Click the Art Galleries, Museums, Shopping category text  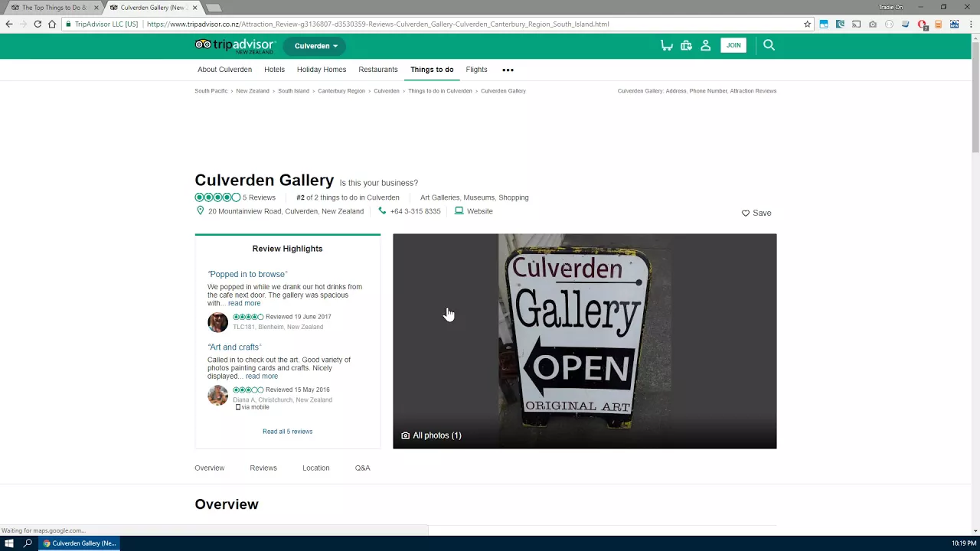pyautogui.click(x=474, y=197)
